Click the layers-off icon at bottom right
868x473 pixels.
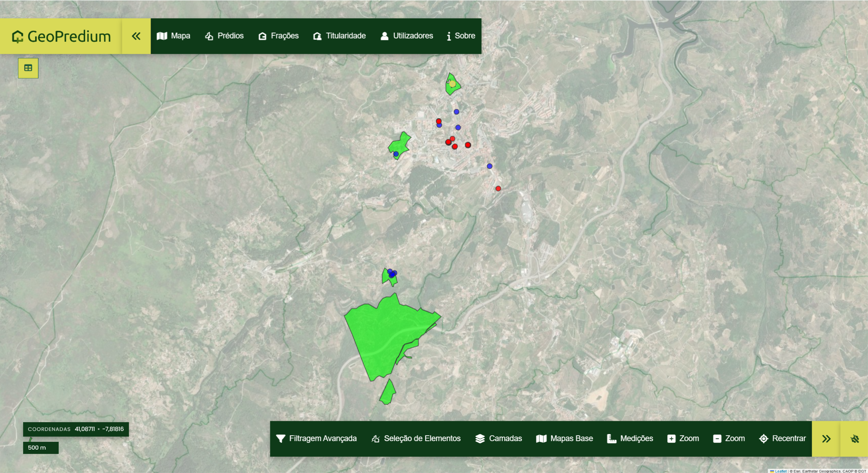coord(854,439)
